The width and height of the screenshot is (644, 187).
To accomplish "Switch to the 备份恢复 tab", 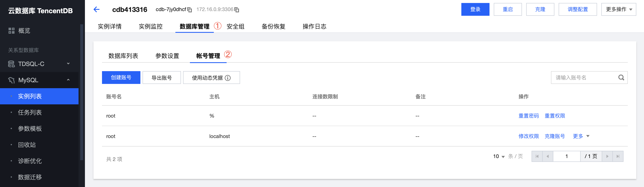I will pyautogui.click(x=273, y=26).
